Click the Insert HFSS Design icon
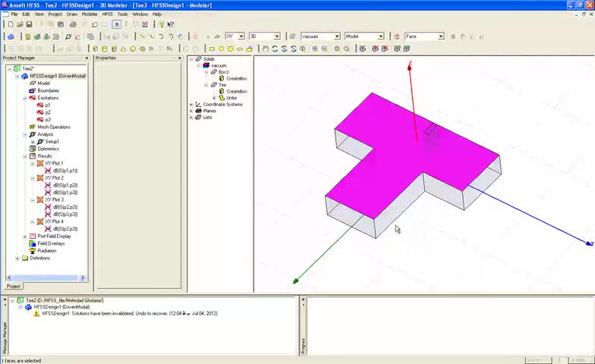 [11, 36]
